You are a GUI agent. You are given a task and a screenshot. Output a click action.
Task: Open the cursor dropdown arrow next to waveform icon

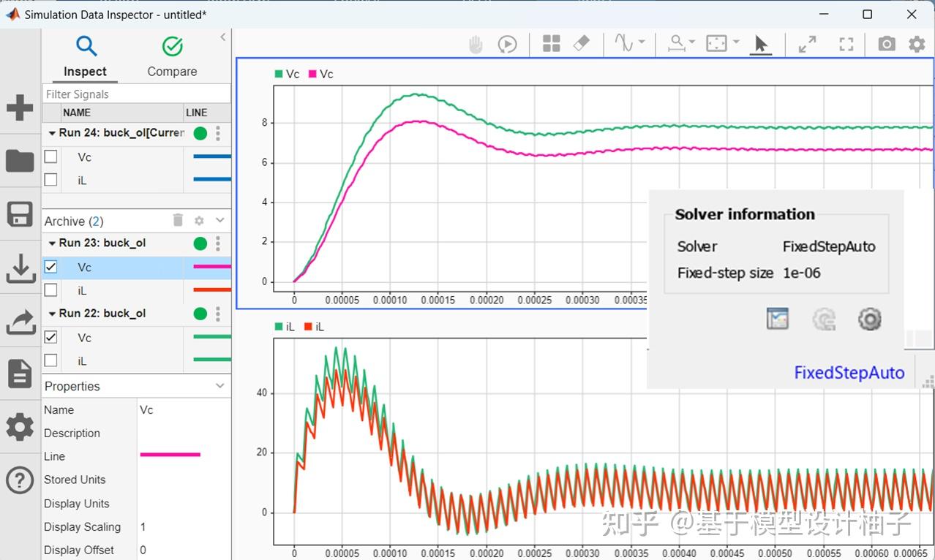(x=642, y=42)
